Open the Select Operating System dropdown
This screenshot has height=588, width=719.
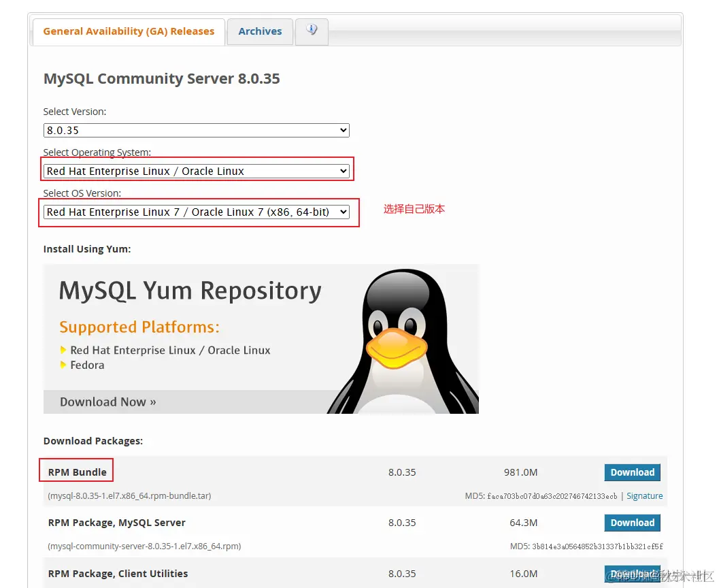[x=197, y=171]
